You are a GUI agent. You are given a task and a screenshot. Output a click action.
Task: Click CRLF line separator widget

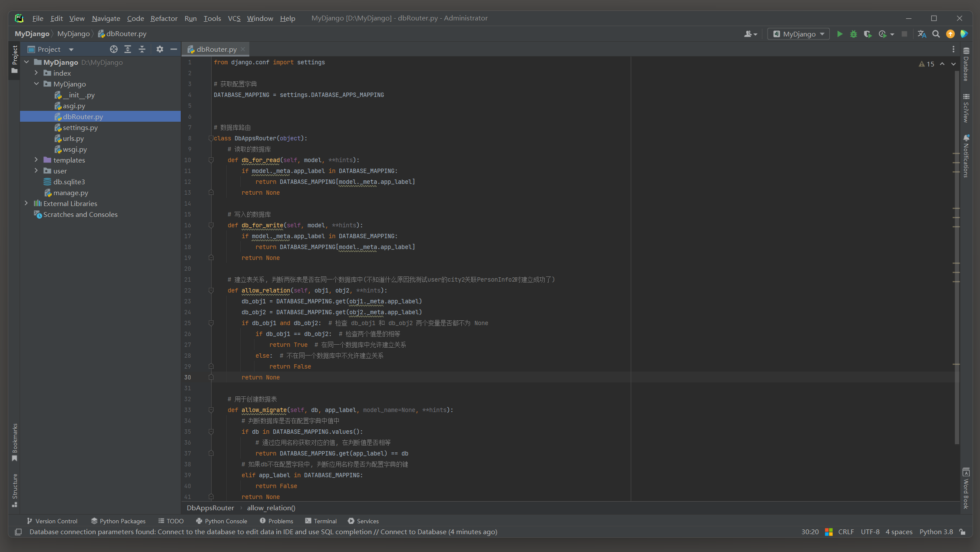[846, 532]
